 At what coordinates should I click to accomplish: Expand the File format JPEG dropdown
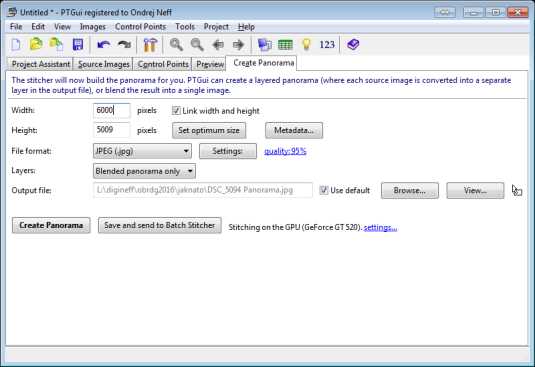(142, 151)
